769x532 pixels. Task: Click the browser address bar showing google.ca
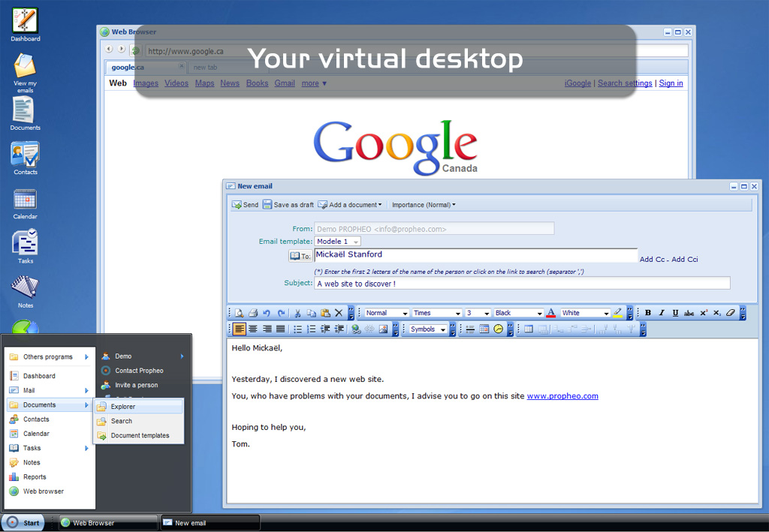(x=416, y=51)
